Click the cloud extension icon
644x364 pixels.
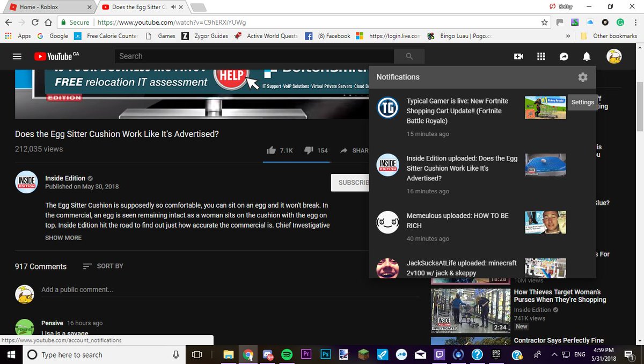pyautogui.click(x=590, y=23)
